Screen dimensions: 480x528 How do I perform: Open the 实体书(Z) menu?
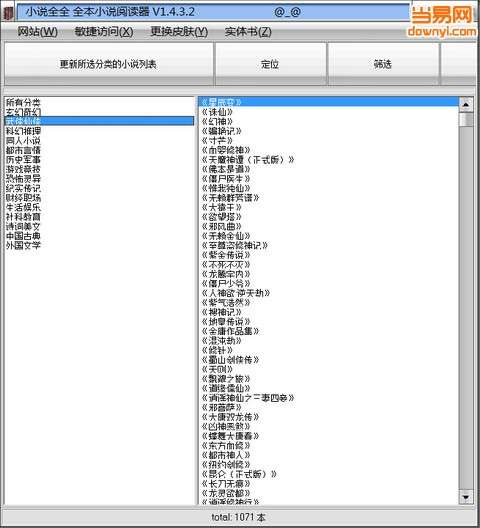(x=248, y=32)
